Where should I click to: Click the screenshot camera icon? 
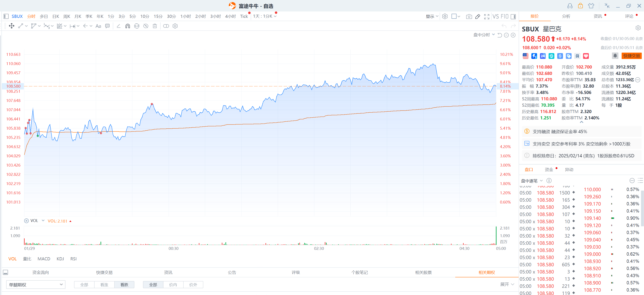[469, 16]
